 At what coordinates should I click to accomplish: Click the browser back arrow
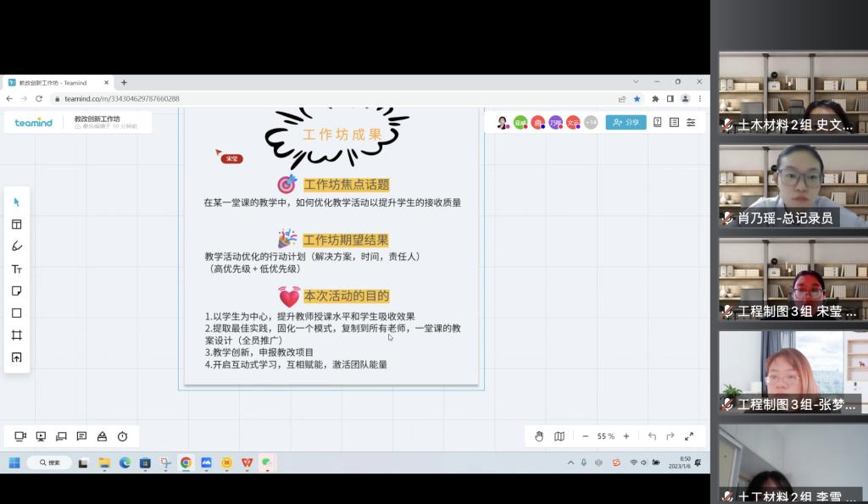9,98
